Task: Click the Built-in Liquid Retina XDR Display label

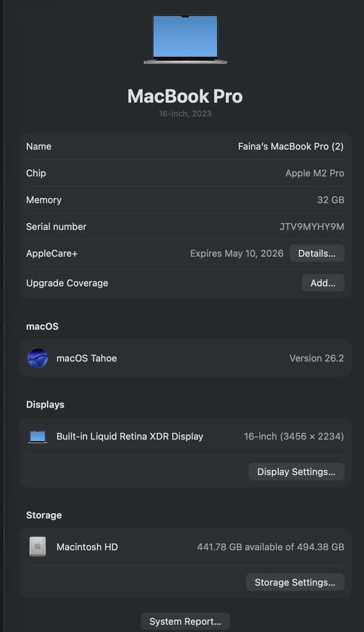Action: pos(130,437)
